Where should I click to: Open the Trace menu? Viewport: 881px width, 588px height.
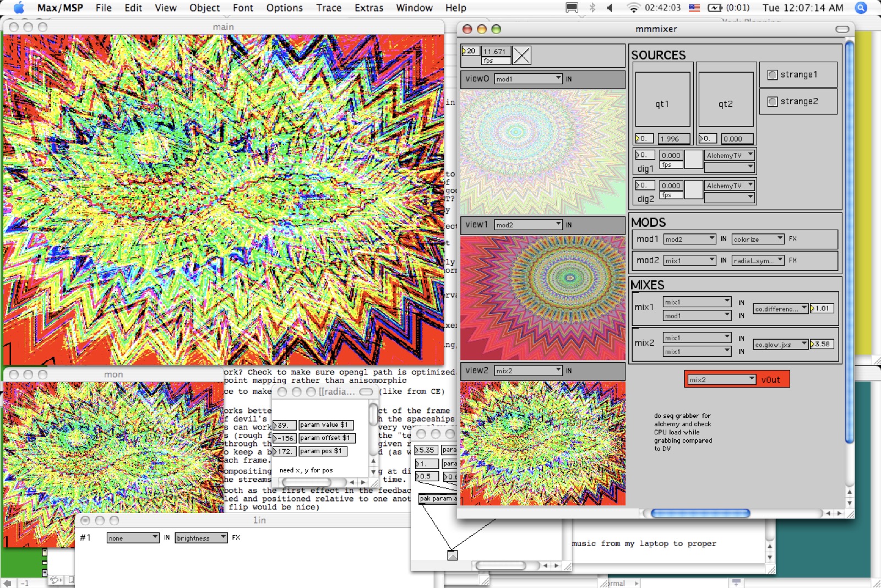coord(328,8)
